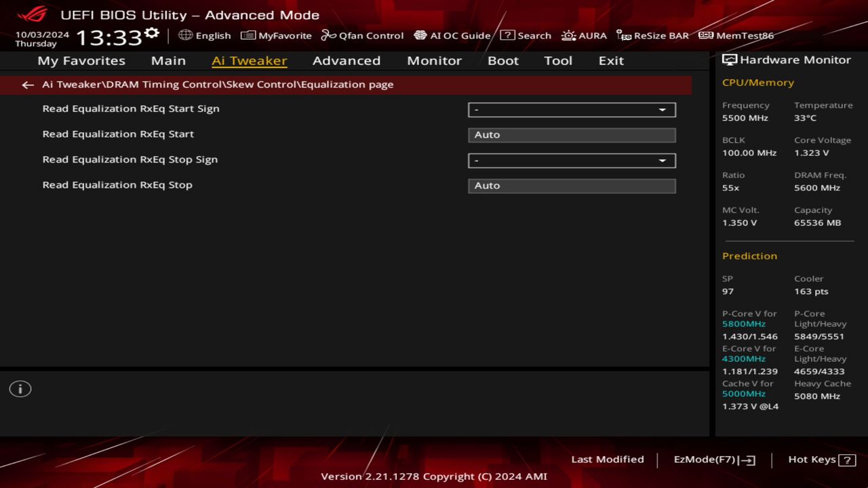The height and width of the screenshot is (488, 868).
Task: Click the 4300MHz E-Core frequency text
Action: [x=744, y=359]
